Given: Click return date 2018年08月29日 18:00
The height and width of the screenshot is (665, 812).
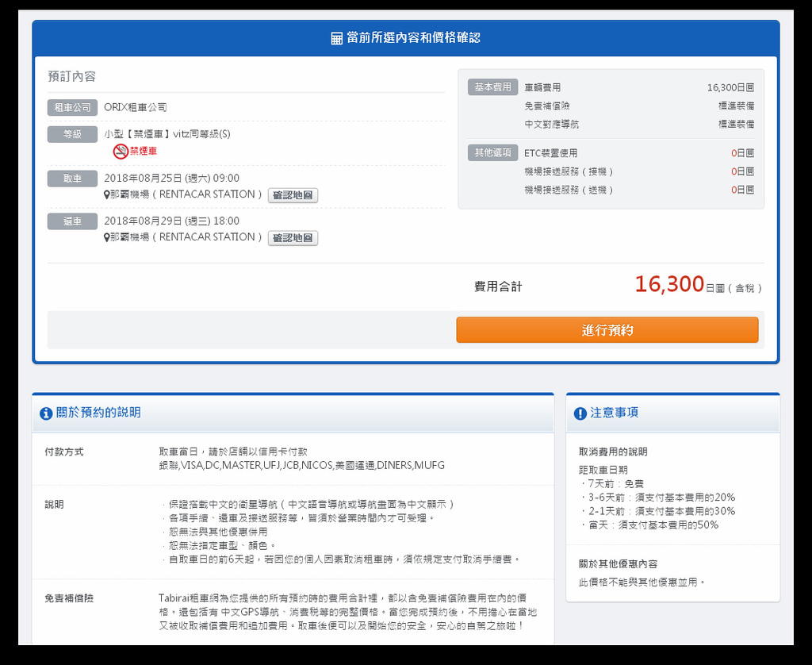Looking at the screenshot, I should click(x=171, y=221).
